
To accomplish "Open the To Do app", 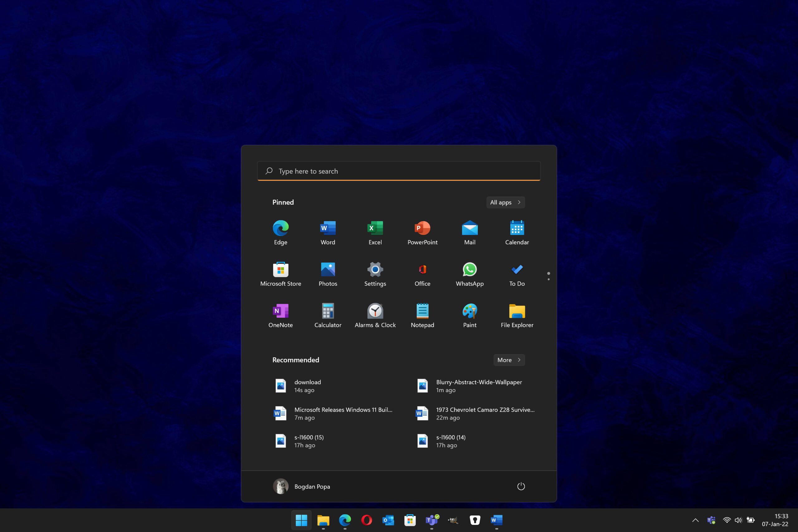I will coord(517,274).
